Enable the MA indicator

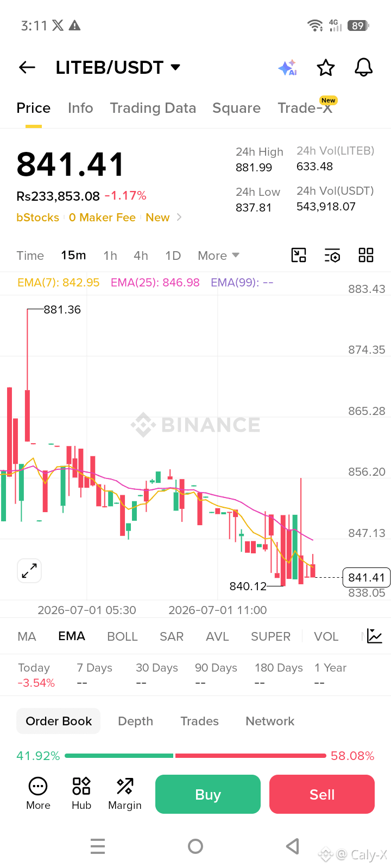coord(27,636)
